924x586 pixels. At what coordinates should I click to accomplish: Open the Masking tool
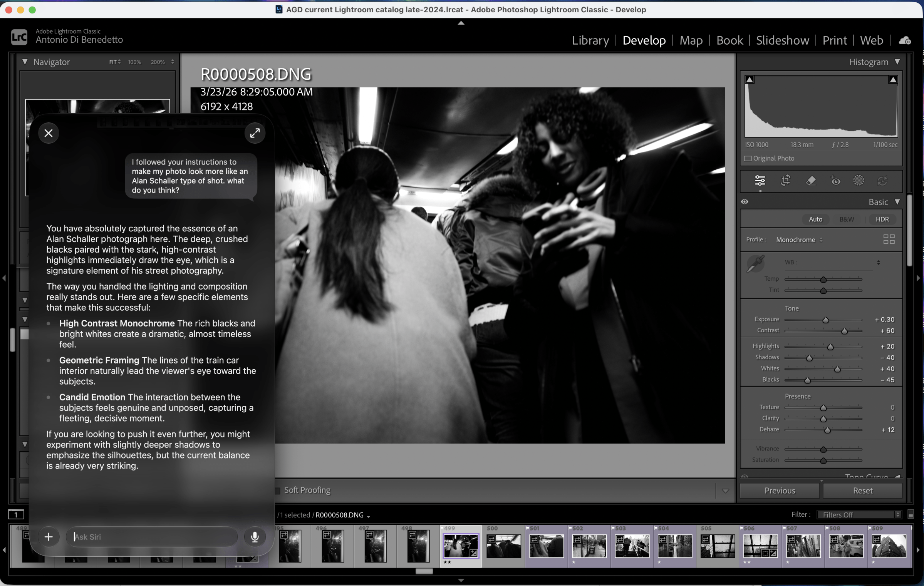click(859, 180)
